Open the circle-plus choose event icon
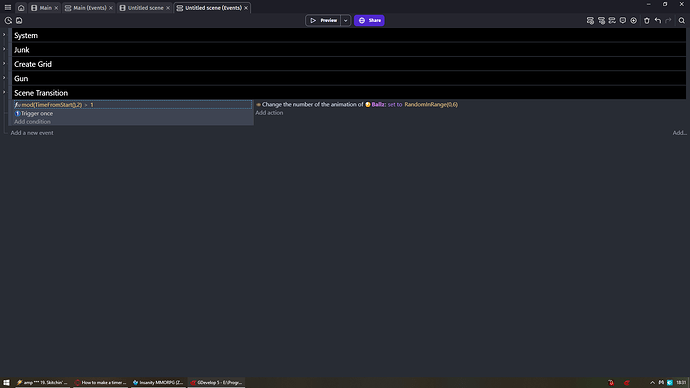This screenshot has height=388, width=690. pyautogui.click(x=634, y=21)
